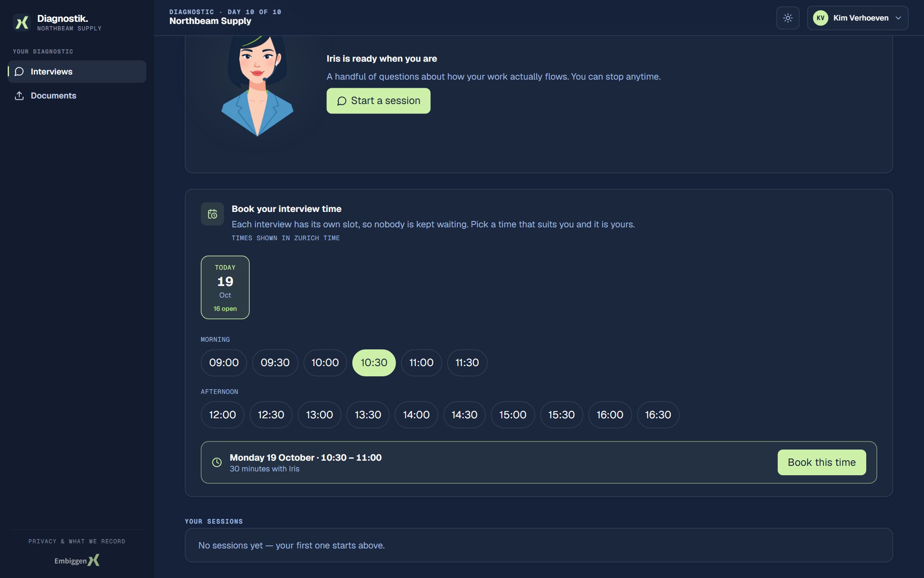Pick the 13:00 time slot

point(320,415)
